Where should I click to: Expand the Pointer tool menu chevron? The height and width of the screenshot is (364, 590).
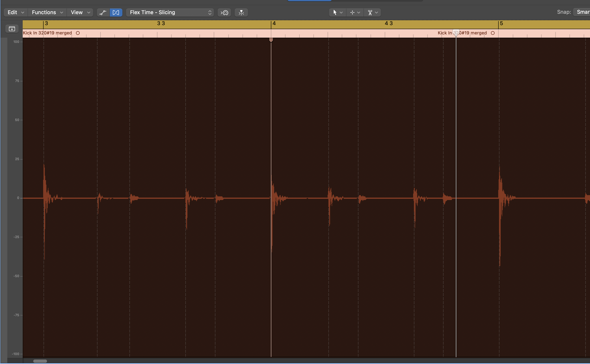coord(341,13)
